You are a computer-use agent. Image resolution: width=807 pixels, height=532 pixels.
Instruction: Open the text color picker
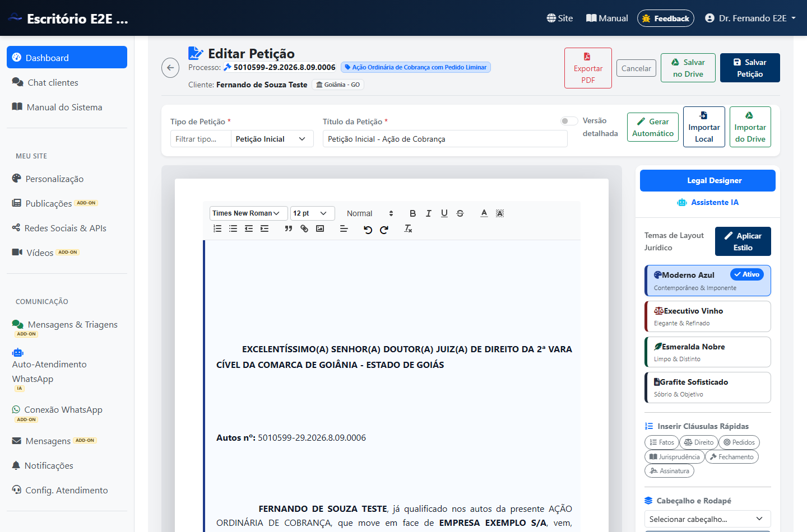point(484,213)
